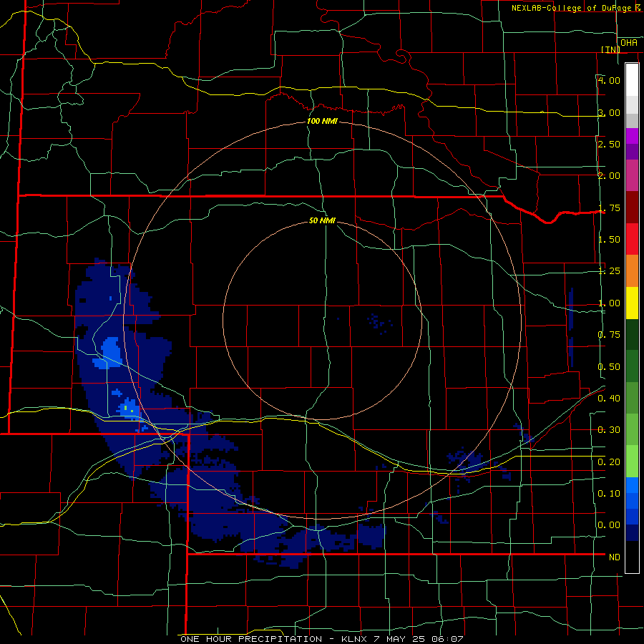
Task: Click the 0.30 legend value
Action: pyautogui.click(x=609, y=430)
